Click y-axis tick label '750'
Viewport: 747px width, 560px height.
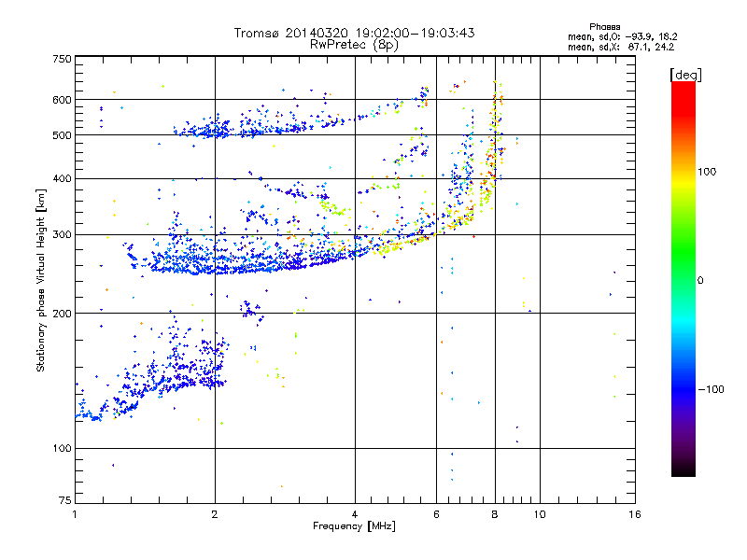[62, 59]
